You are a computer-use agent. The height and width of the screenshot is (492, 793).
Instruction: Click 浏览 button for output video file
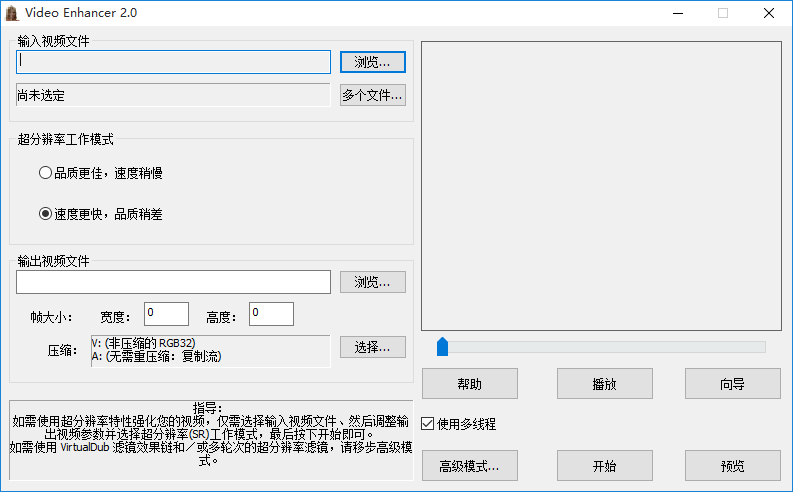coord(373,282)
